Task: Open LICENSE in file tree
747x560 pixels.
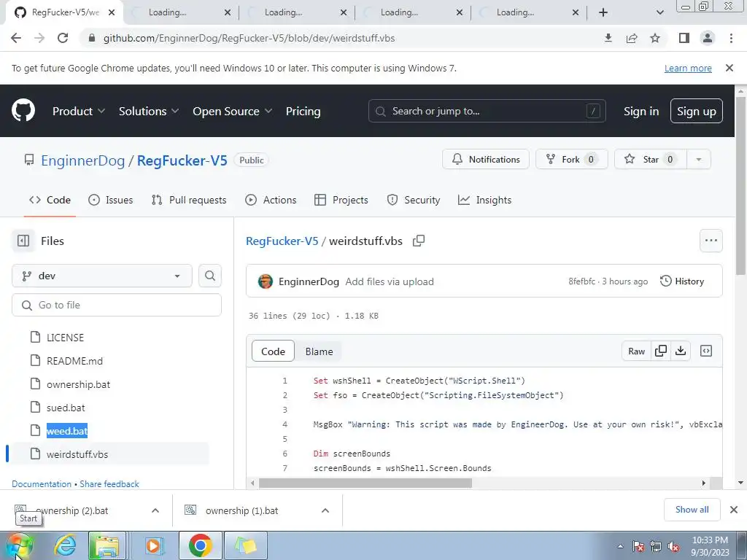Action: pos(65,338)
